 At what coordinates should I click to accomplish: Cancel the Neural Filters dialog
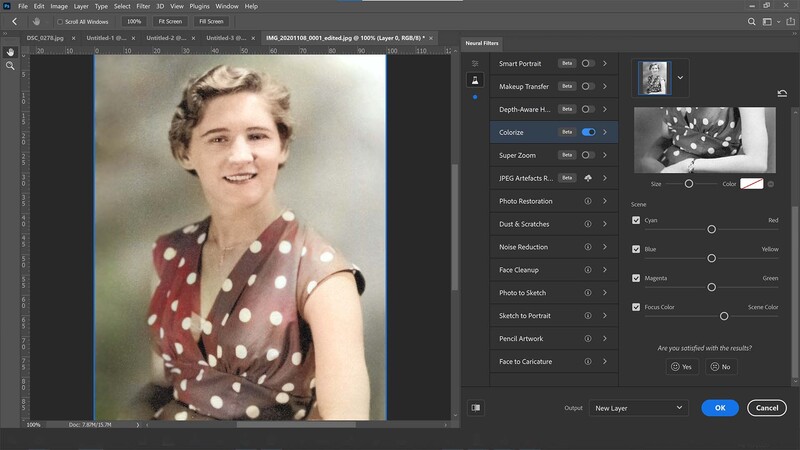coord(767,408)
